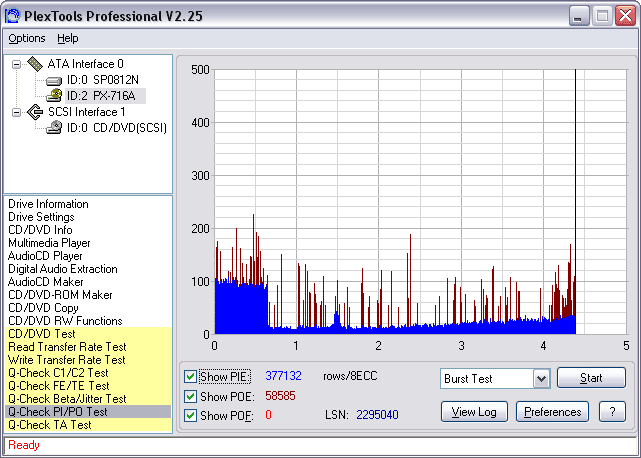Minimize the PlexTools window
Image resolution: width=641 pixels, height=458 pixels.
[579, 16]
